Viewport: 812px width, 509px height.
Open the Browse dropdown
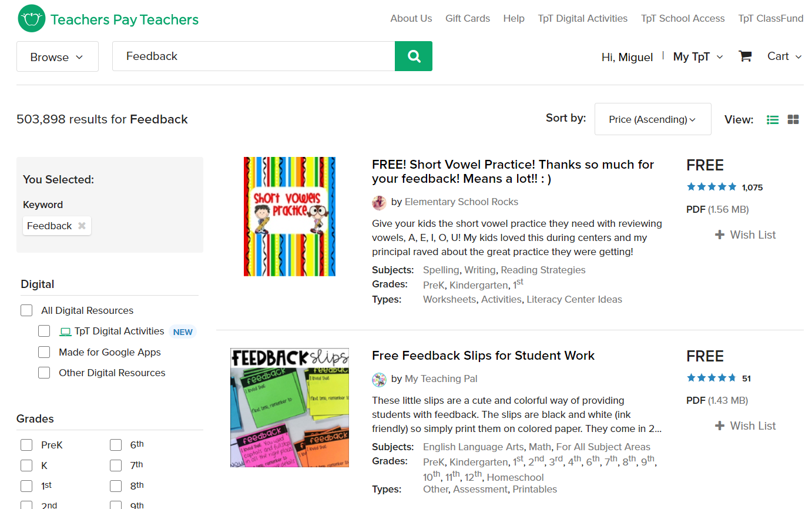pos(58,56)
